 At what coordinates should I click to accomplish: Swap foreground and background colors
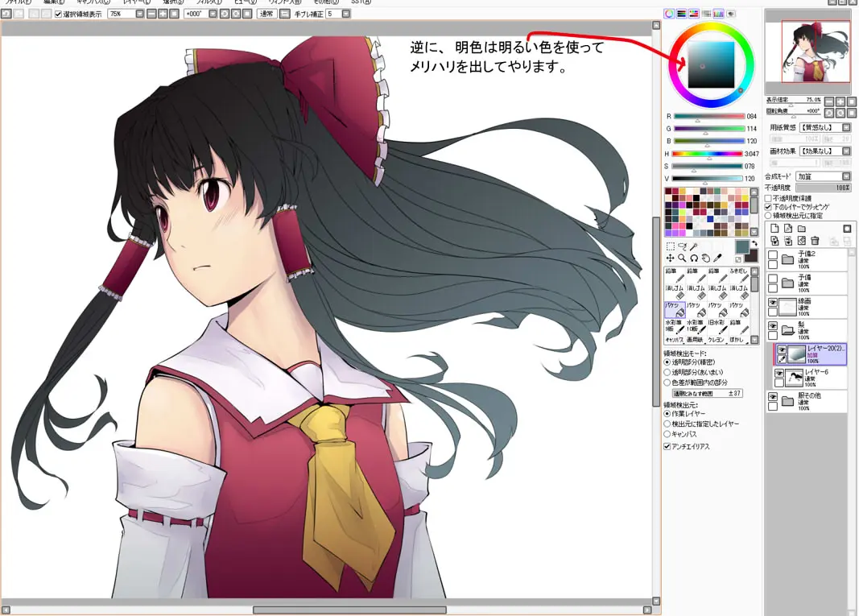(754, 243)
